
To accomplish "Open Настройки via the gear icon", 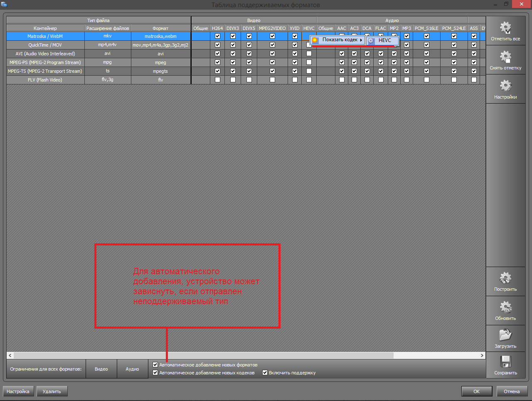I will click(505, 86).
